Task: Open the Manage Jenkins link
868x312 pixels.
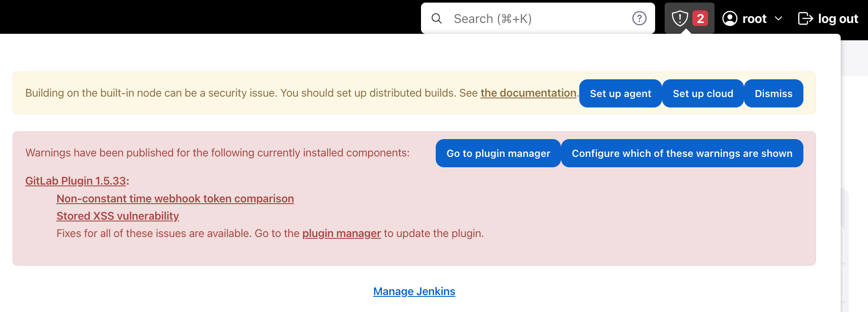Action: [x=414, y=291]
